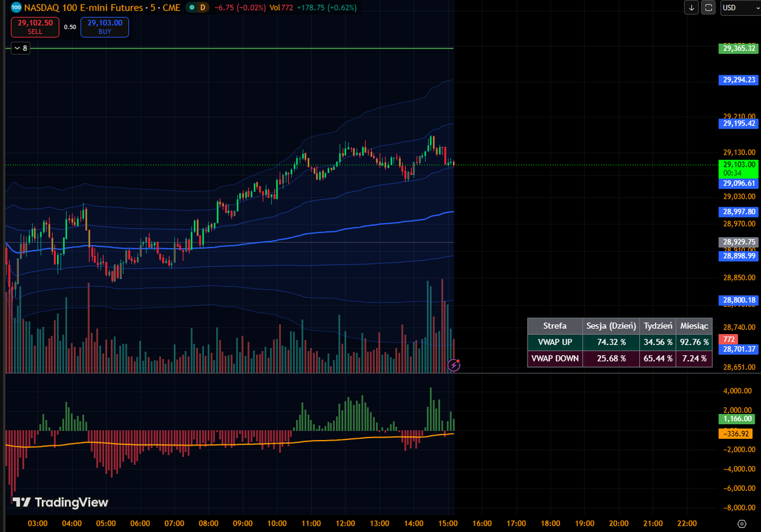Click the VWAP DOWN row label

555,358
